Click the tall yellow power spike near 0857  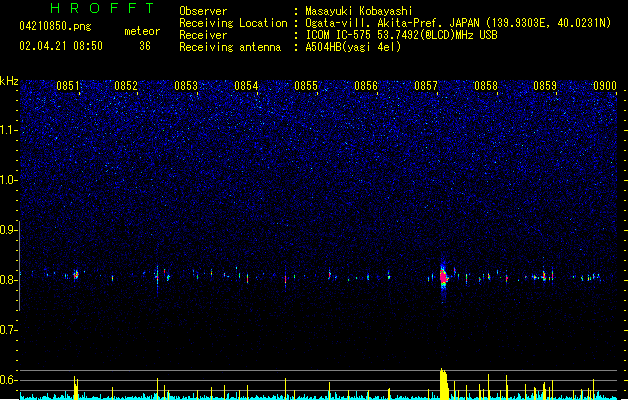pyautogui.click(x=444, y=384)
